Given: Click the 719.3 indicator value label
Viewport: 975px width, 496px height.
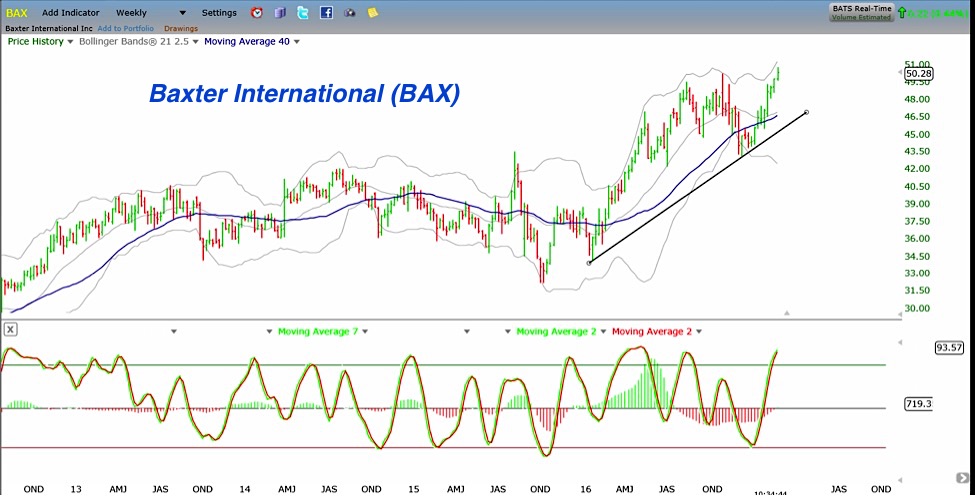Looking at the screenshot, I should coord(919,404).
